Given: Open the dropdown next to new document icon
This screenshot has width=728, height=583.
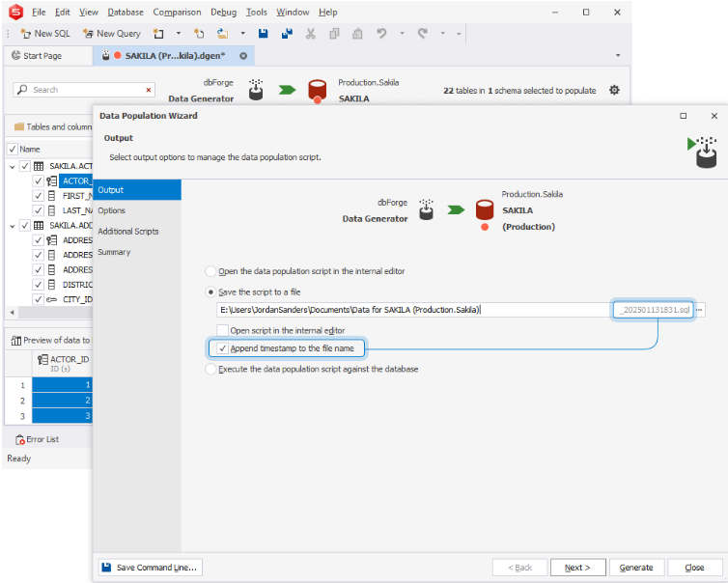Looking at the screenshot, I should [x=179, y=34].
